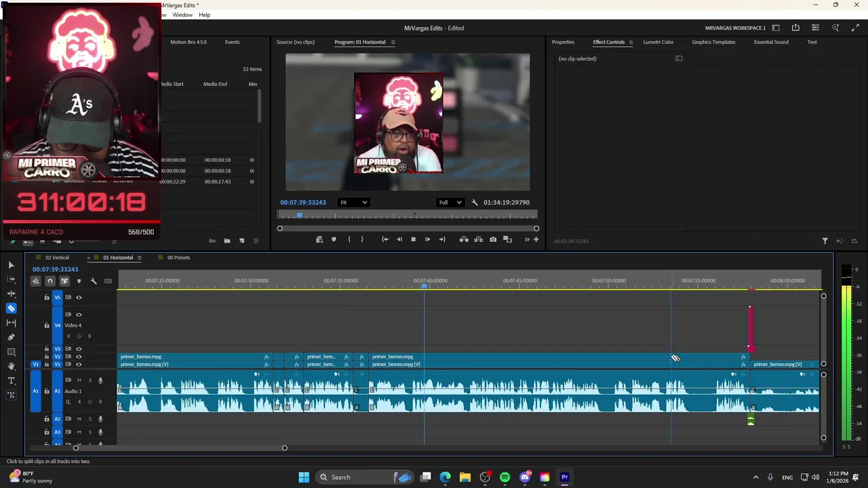Go to In point
This screenshot has height=488, width=868.
point(384,239)
